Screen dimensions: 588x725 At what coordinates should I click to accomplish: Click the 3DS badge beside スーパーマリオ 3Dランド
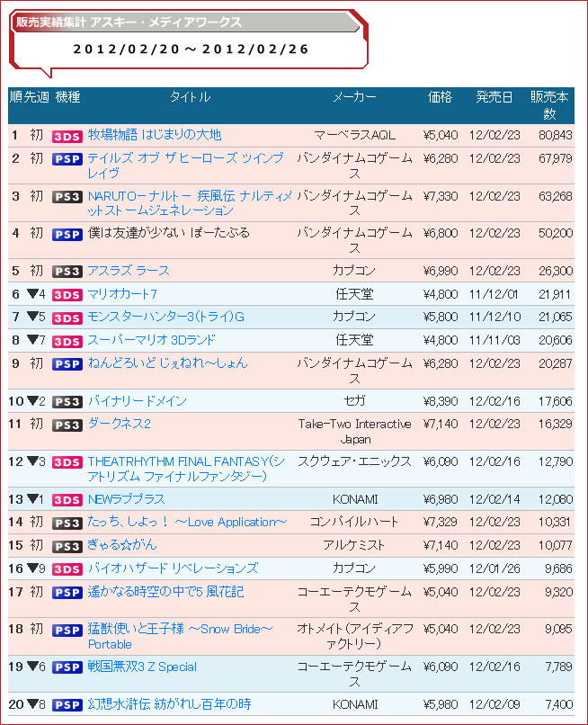[67, 341]
